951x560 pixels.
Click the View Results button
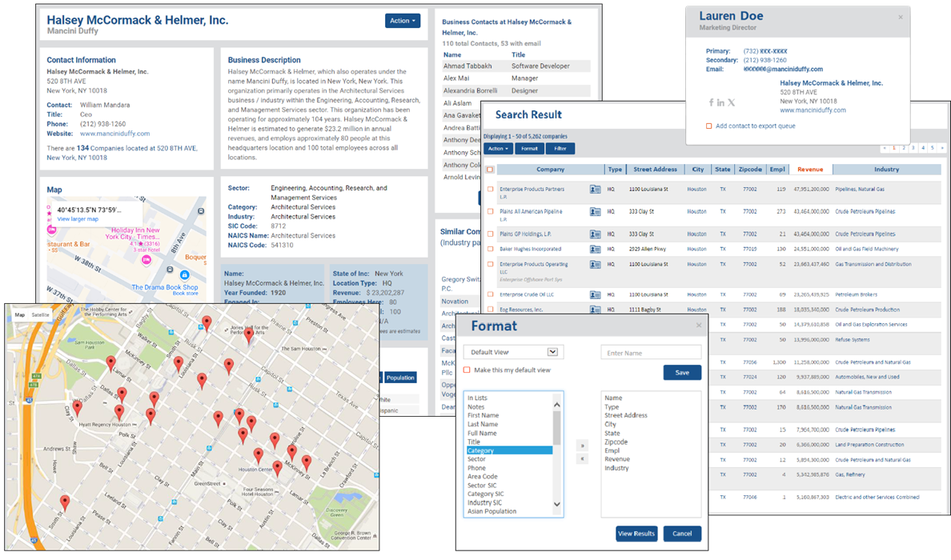(x=636, y=534)
